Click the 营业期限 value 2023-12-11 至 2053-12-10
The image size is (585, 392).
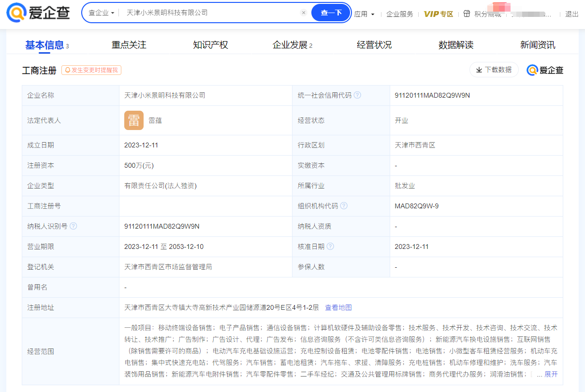[164, 247]
